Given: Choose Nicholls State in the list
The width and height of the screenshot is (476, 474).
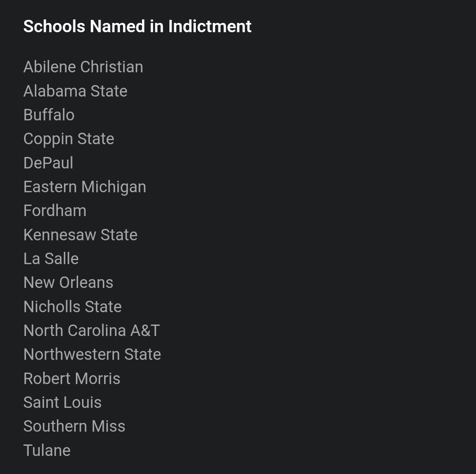Looking at the screenshot, I should coord(72,306).
